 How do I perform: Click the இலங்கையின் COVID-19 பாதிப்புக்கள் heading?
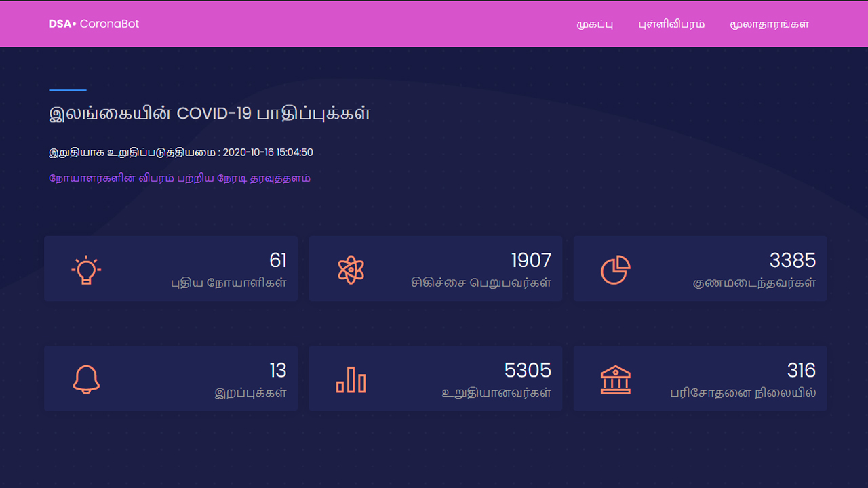210,114
